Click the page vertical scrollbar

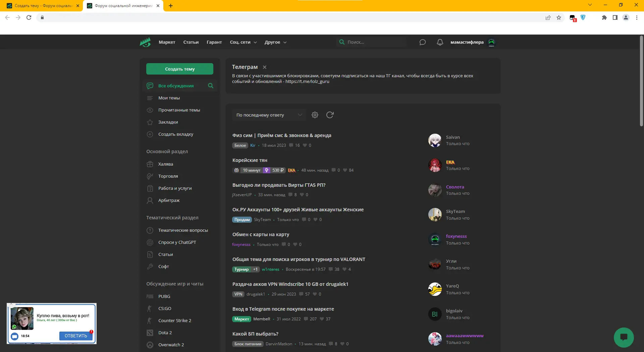(641, 81)
